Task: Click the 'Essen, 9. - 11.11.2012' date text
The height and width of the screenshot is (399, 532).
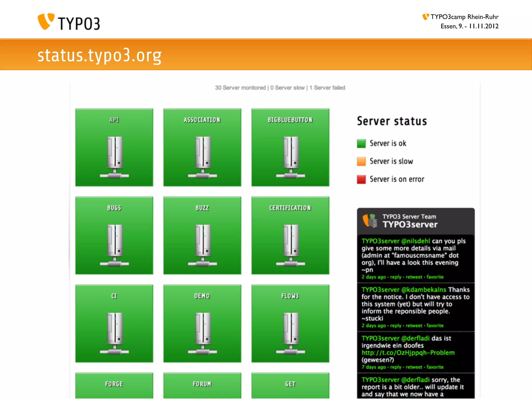Action: tap(470, 26)
